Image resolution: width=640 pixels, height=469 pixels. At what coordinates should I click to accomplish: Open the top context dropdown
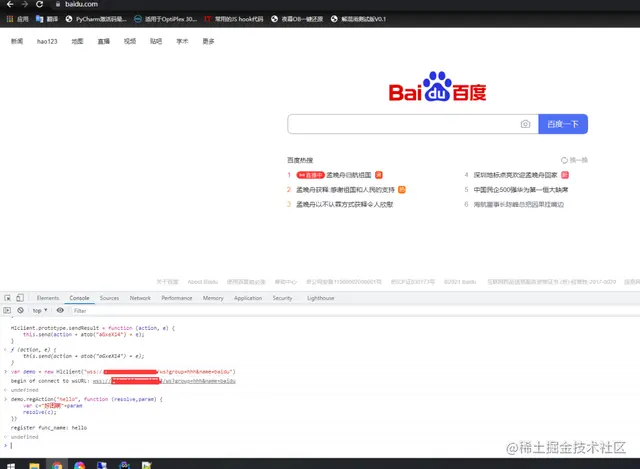click(40, 311)
